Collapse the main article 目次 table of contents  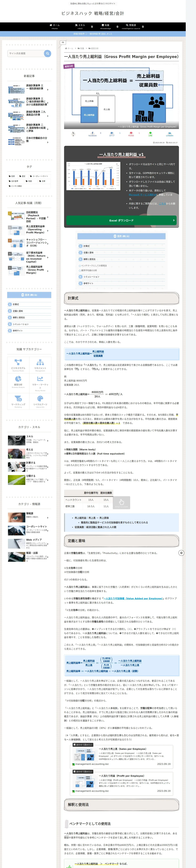[x=122, y=236]
